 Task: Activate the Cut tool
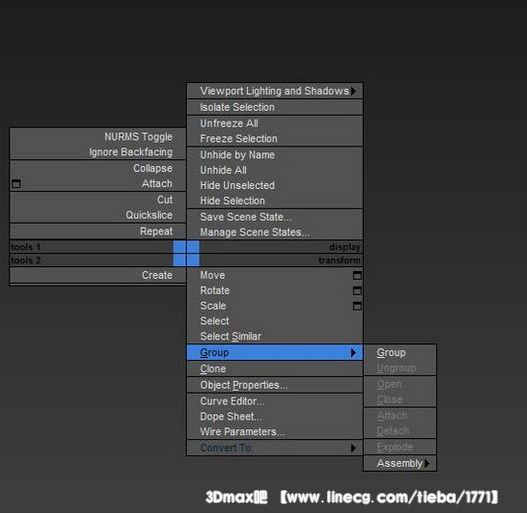coord(98,200)
